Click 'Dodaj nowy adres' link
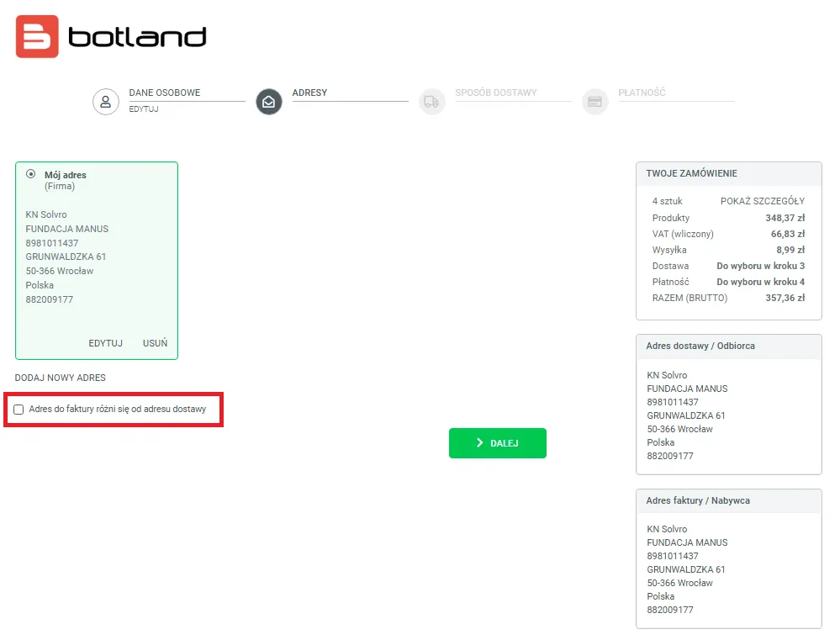This screenshot has height=640, width=840. pyautogui.click(x=61, y=378)
